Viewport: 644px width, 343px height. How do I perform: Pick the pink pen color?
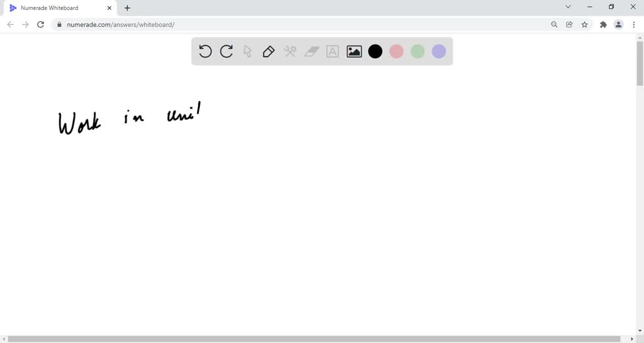click(x=396, y=52)
